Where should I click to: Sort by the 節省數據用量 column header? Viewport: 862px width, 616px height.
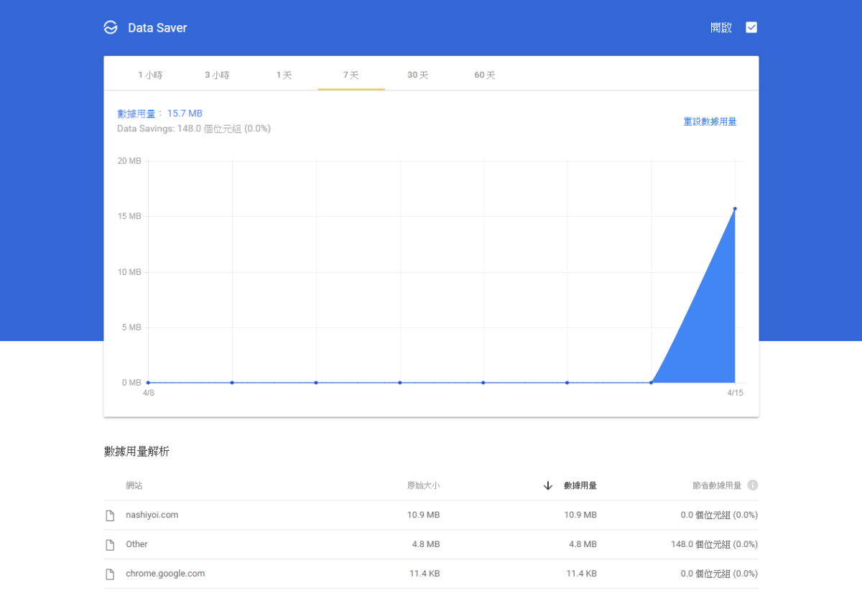pyautogui.click(x=717, y=485)
